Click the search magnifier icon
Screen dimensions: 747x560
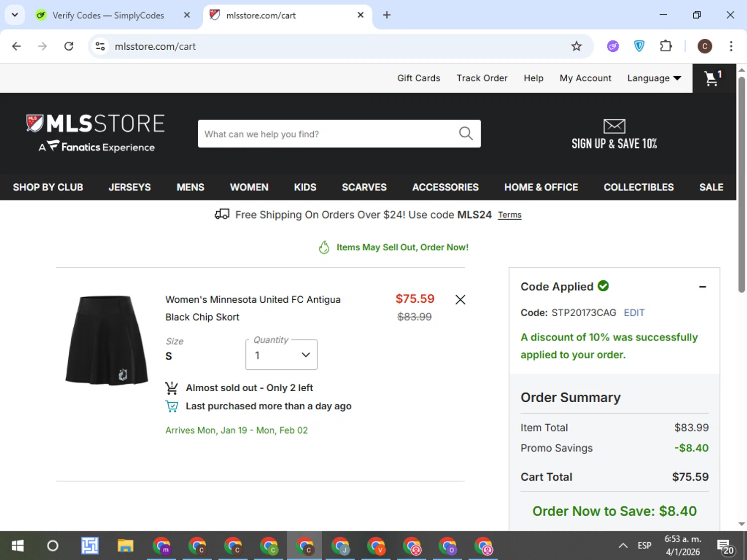point(466,133)
